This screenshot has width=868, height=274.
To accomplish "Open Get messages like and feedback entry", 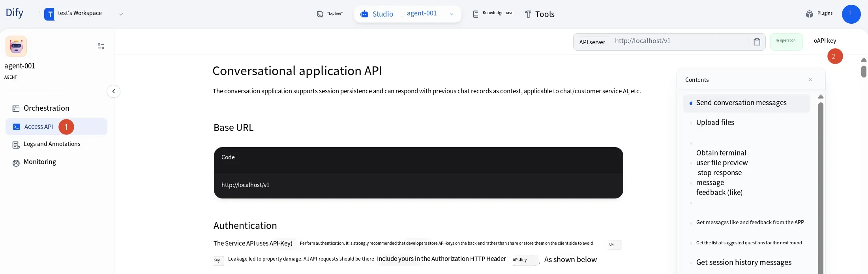I will tap(750, 223).
